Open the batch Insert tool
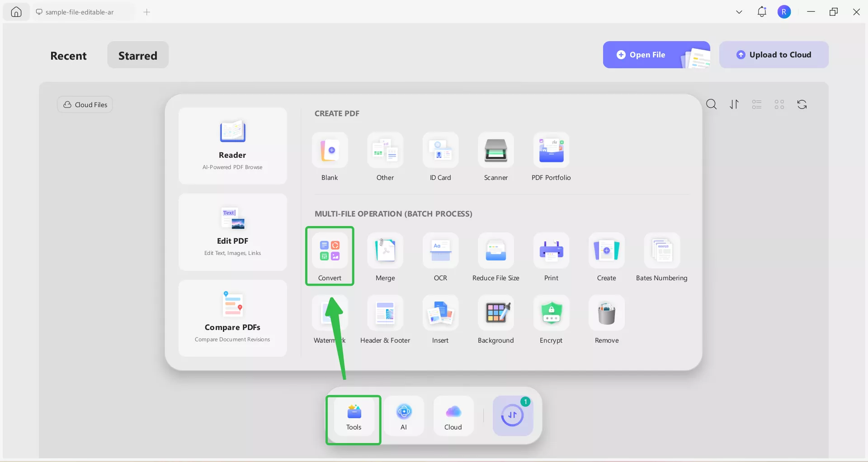The width and height of the screenshot is (868, 462). coord(440,319)
